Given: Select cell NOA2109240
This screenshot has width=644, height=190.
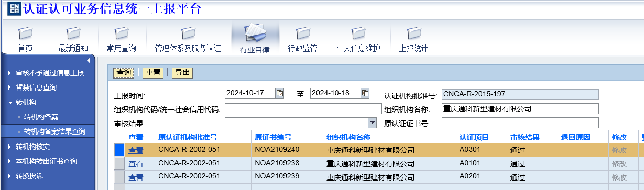Looking at the screenshot, I should (287, 150).
